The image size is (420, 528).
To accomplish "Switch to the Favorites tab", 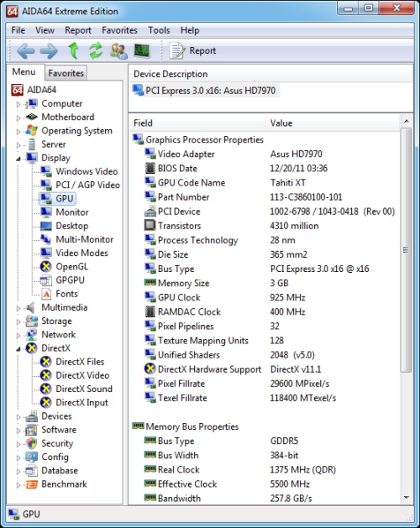I will pyautogui.click(x=66, y=73).
